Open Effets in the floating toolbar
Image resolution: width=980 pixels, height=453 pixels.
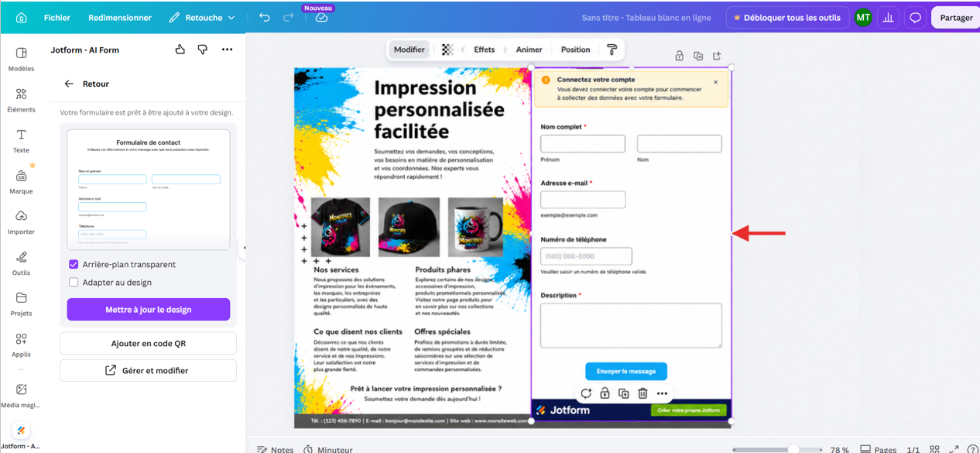pos(485,50)
